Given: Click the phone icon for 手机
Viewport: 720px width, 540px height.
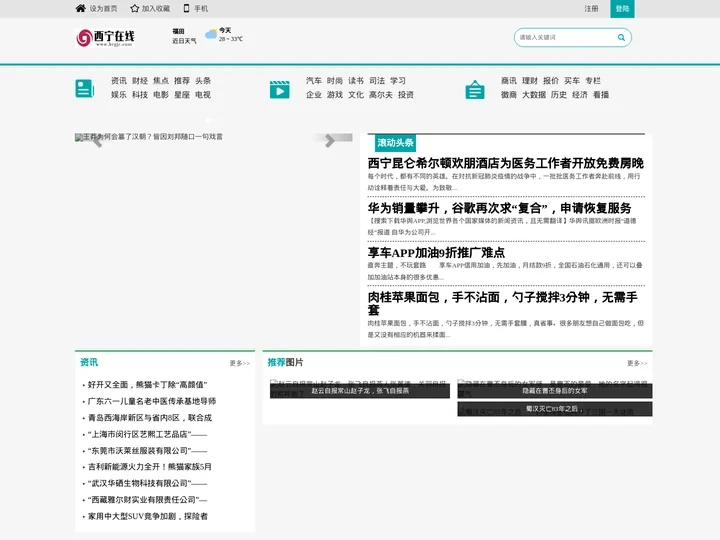Looking at the screenshot, I should point(186,8).
